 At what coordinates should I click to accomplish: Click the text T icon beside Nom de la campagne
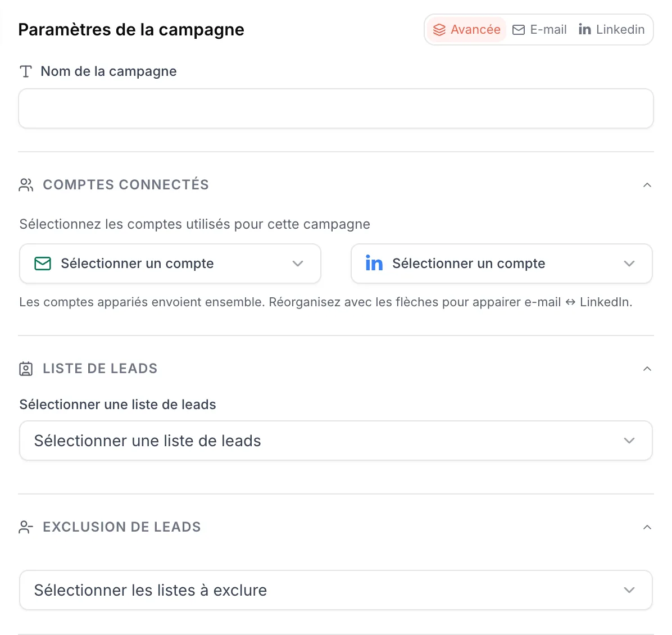(x=26, y=71)
